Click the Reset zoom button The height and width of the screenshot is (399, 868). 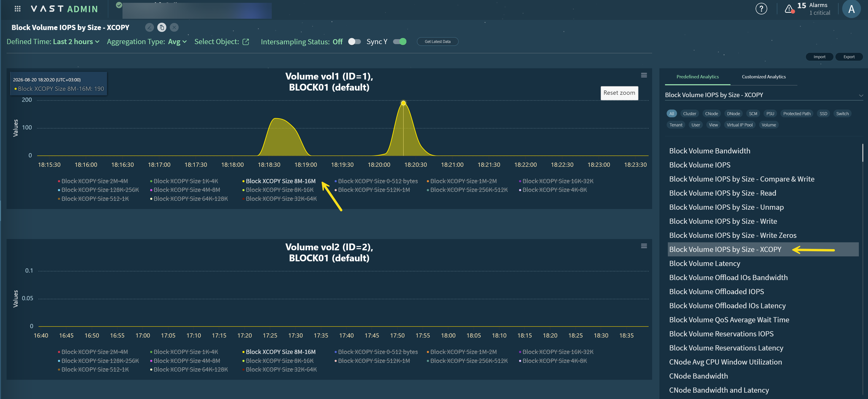[x=619, y=93]
